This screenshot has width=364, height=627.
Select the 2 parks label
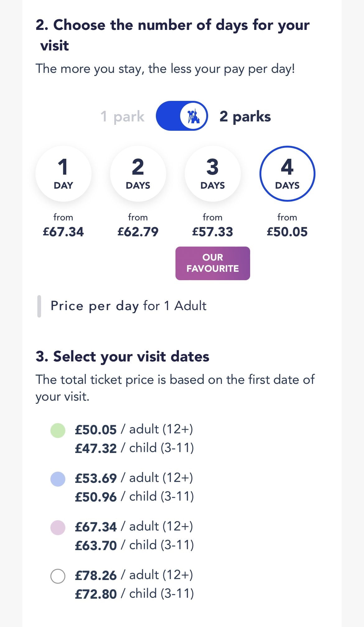point(245,116)
